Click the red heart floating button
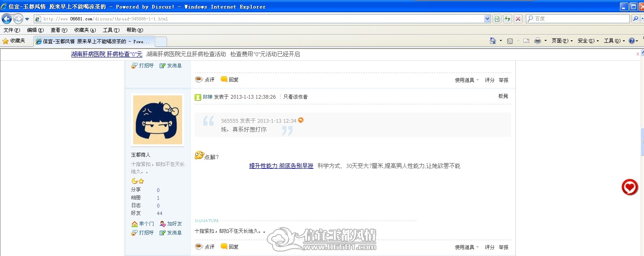Viewport: 644px width, 256px height. 630,187
